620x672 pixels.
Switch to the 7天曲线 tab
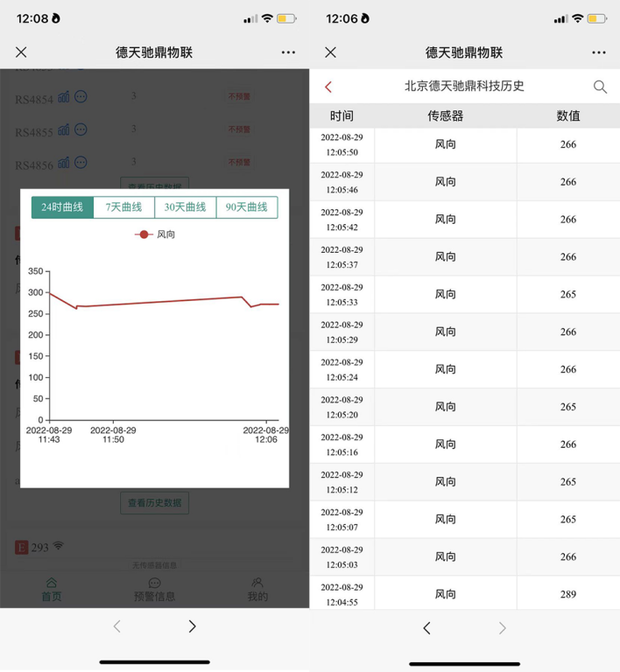click(x=124, y=207)
